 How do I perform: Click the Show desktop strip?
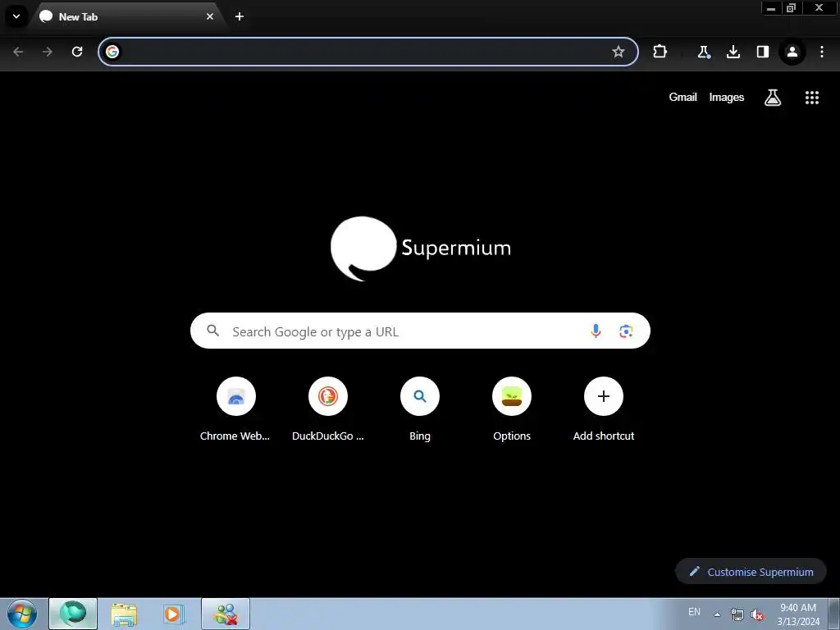834,614
